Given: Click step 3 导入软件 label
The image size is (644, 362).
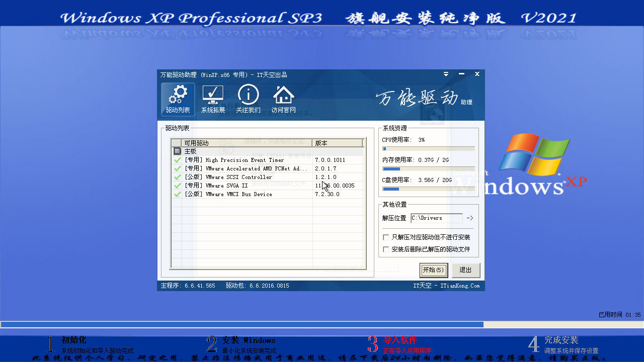Looking at the screenshot, I should [x=400, y=340].
